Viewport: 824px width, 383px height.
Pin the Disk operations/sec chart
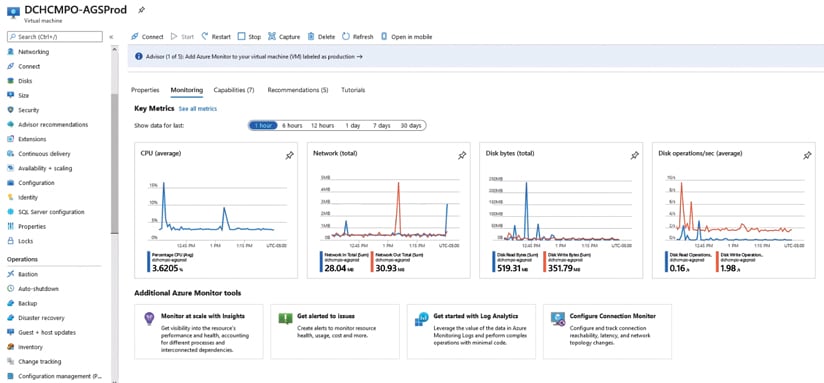coord(807,156)
